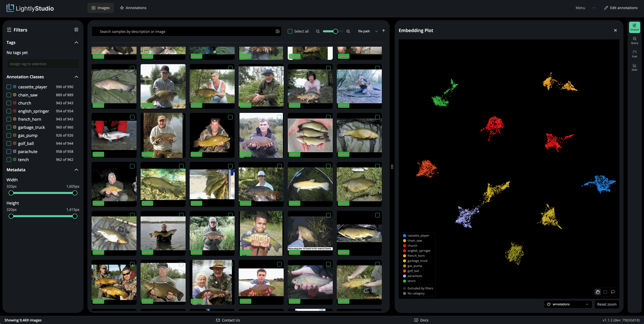Check the cassette_player class checkbox
This screenshot has width=644, height=324.
9,87
